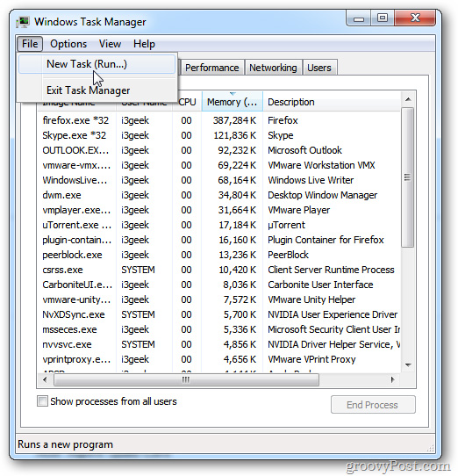This screenshot has width=458, height=476.
Task: Select the plugin-contain... process row
Action: (219, 240)
